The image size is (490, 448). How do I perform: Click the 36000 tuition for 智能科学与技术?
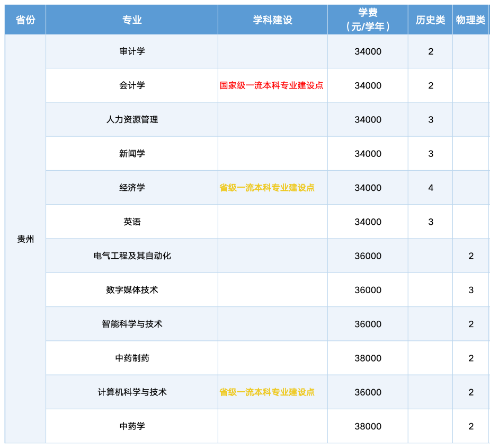point(368,324)
